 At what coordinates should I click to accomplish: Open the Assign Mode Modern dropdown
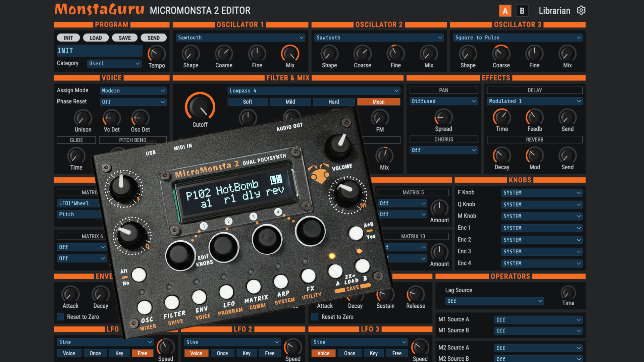click(133, 90)
